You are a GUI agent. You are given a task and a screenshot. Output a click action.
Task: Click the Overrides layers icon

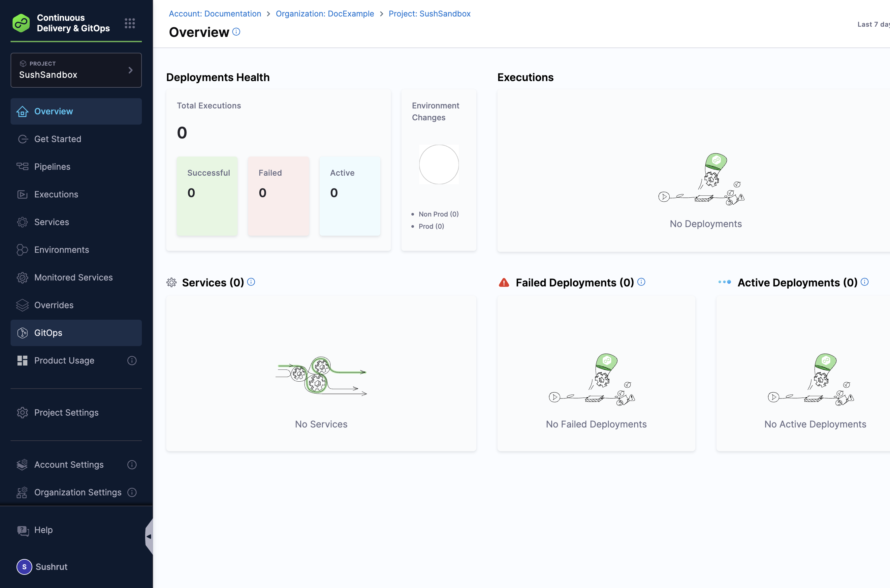click(x=22, y=305)
